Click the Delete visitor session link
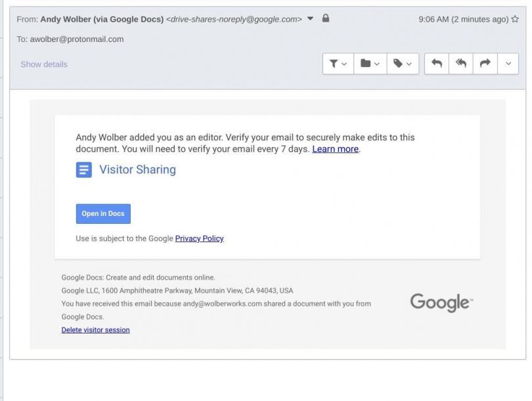 pos(94,329)
